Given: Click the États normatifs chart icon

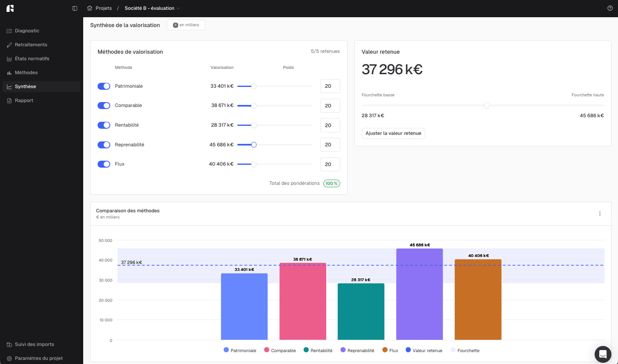Looking at the screenshot, I should point(9,59).
